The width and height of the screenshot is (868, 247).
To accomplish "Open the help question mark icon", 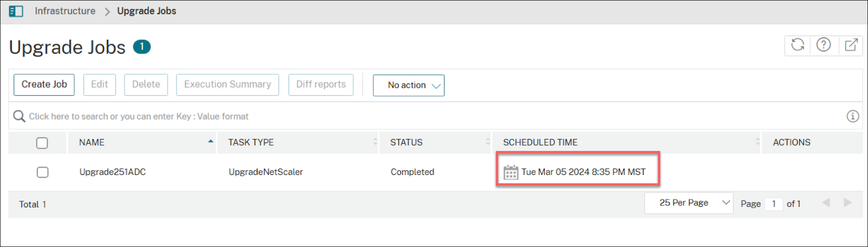I will [x=823, y=45].
